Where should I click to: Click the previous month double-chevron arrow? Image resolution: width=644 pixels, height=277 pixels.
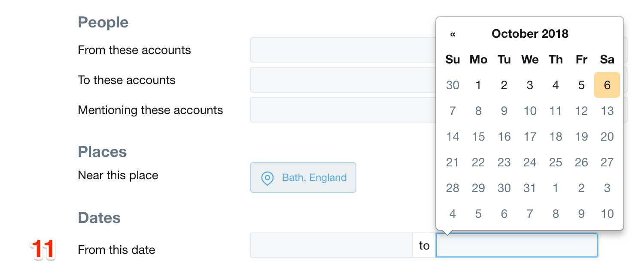[x=453, y=34]
